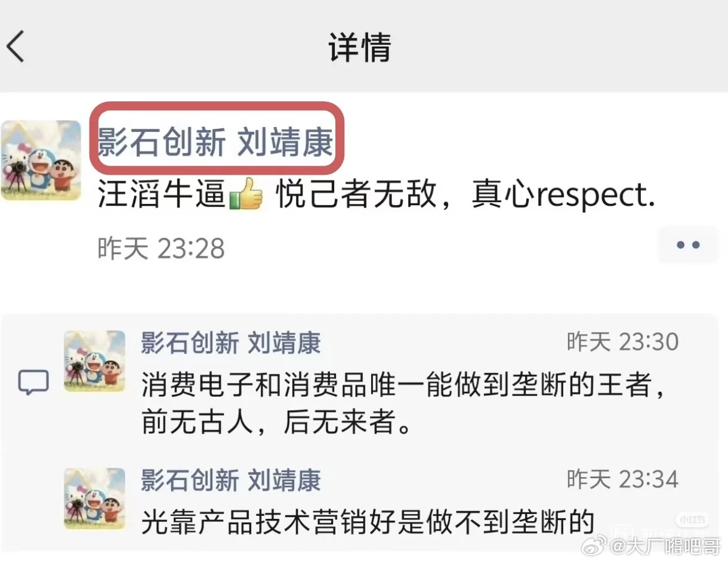Tap the post timestamp 昨天 23:28

pos(161,248)
